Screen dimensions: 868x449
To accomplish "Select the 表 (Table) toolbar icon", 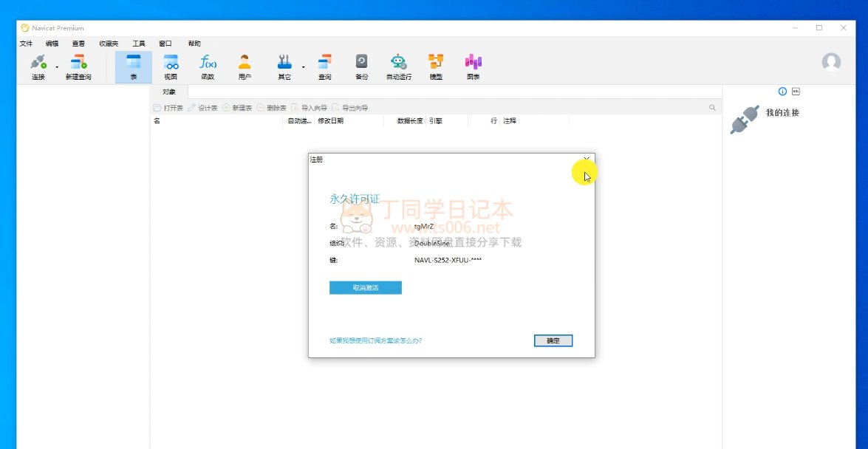I will (134, 67).
